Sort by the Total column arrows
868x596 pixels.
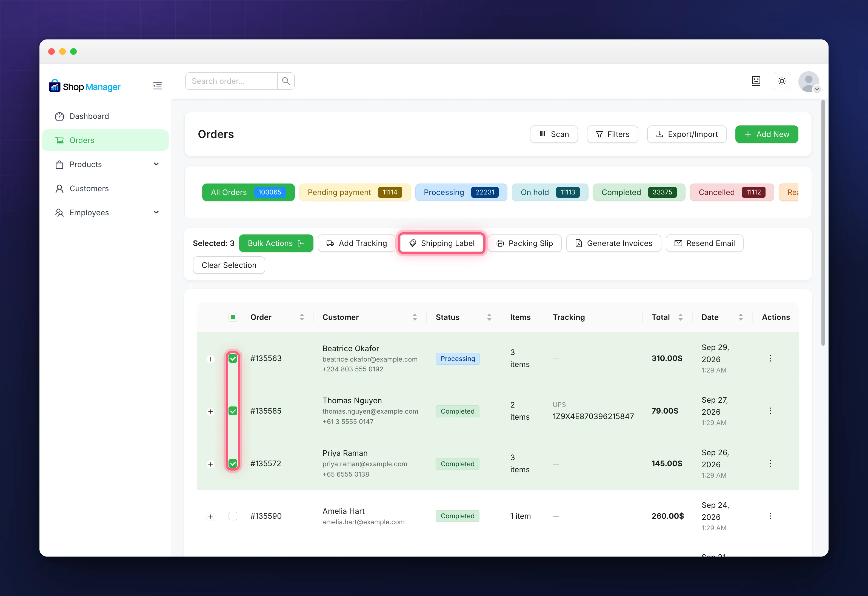(x=681, y=317)
